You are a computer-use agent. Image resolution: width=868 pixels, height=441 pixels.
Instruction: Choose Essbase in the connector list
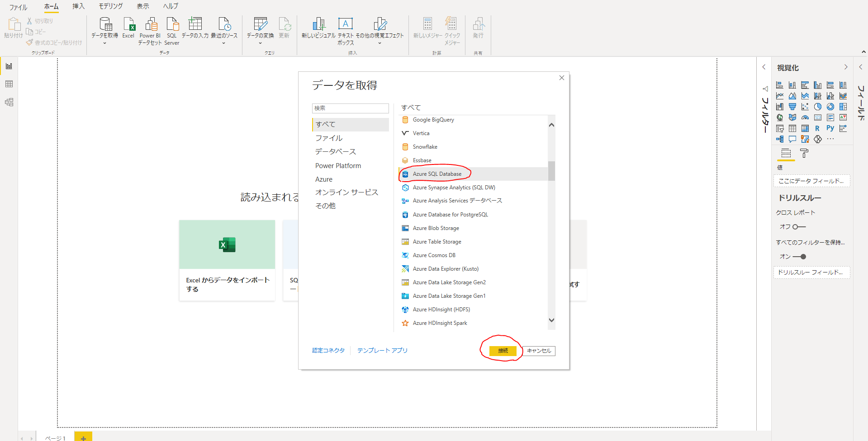tap(473, 160)
